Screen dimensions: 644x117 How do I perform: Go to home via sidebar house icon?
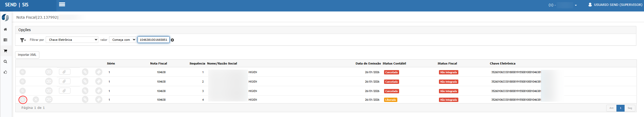5,29
